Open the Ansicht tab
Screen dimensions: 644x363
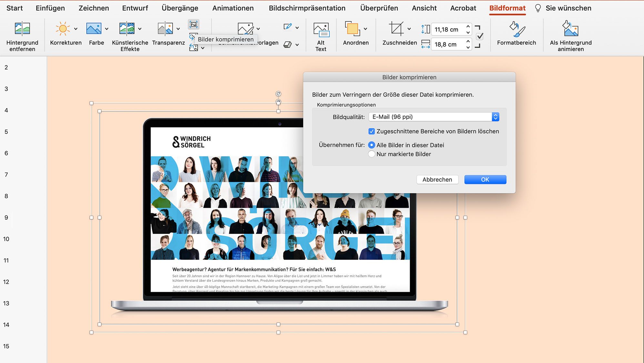tap(424, 8)
